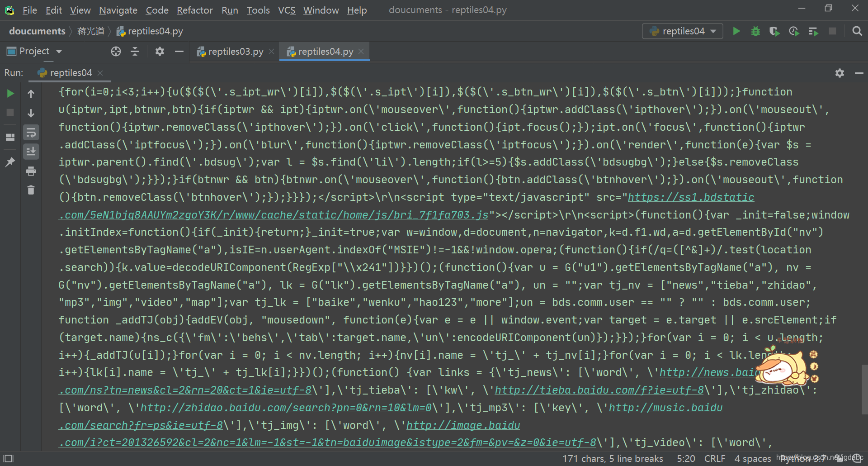The height and width of the screenshot is (466, 868).
Task: Toggle scroll to end of console
Action: click(31, 152)
